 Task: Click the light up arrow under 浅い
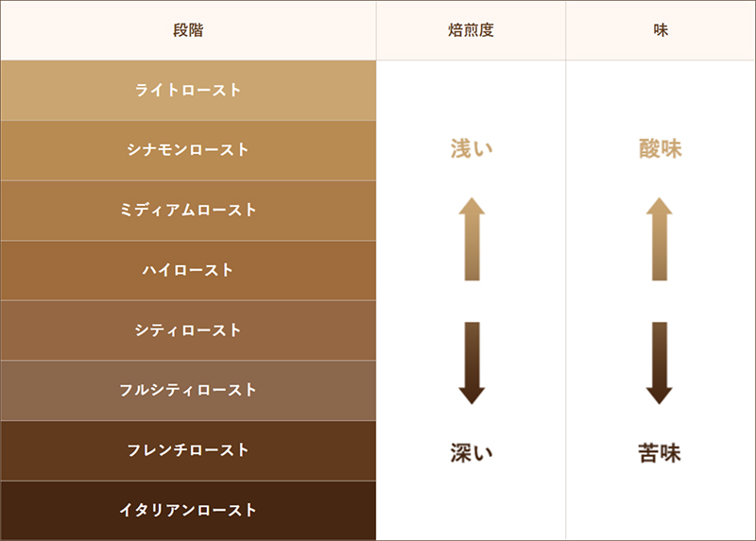tap(472, 239)
